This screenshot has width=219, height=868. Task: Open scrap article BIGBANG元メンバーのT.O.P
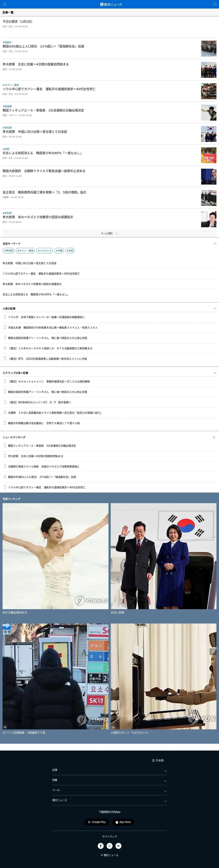(x=40, y=402)
